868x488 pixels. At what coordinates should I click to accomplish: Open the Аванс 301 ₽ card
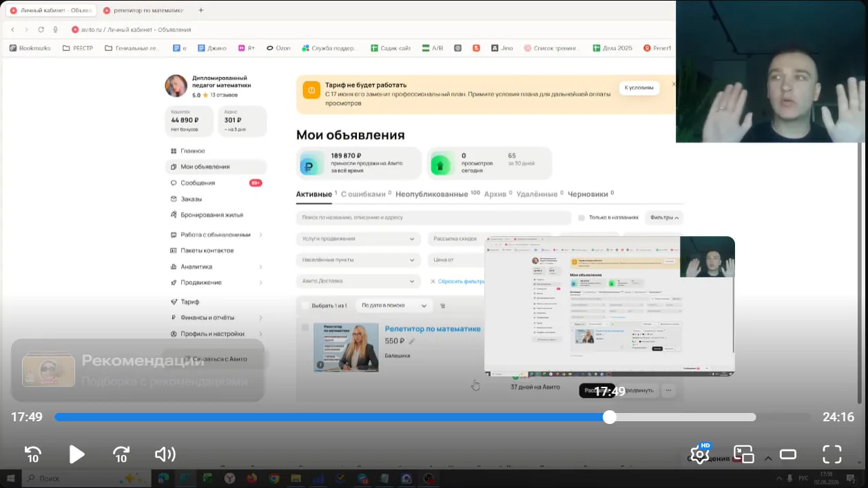click(241, 121)
